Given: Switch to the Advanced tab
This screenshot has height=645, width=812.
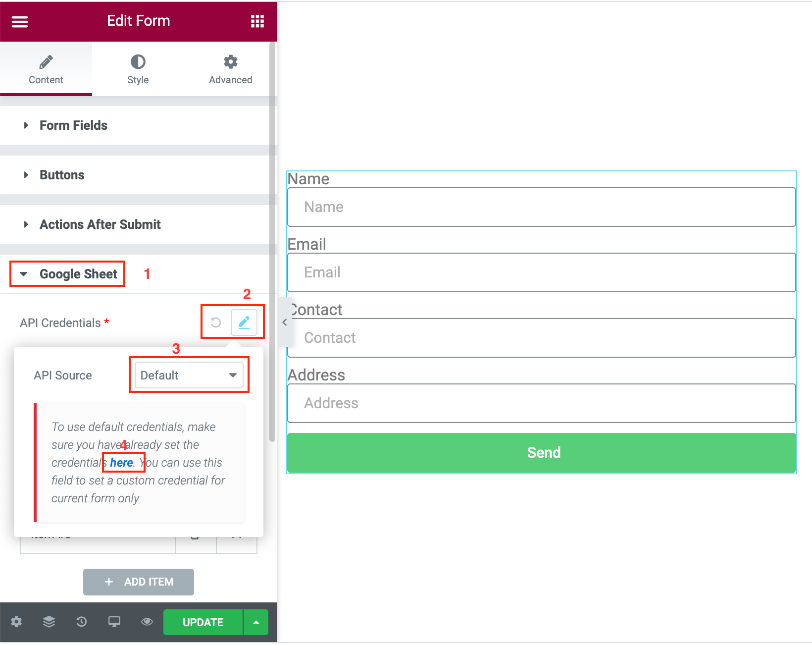Looking at the screenshot, I should [x=230, y=69].
